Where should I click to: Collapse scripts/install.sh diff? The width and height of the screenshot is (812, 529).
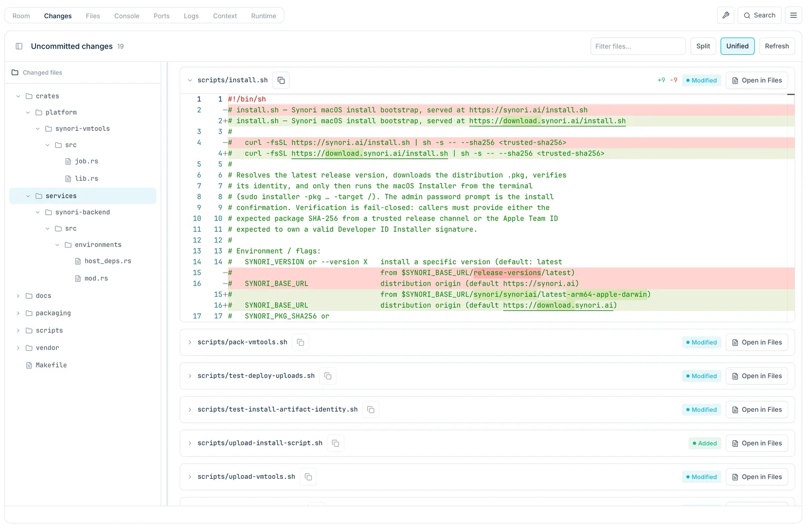pyautogui.click(x=190, y=80)
